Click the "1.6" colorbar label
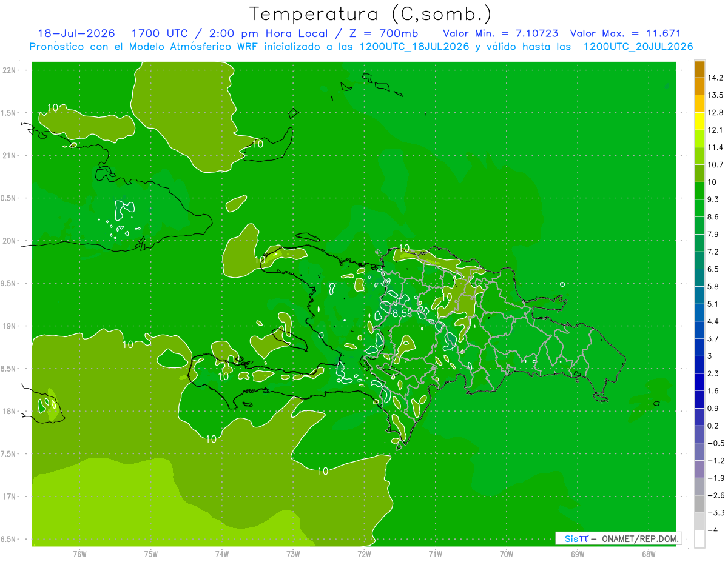 click(x=713, y=391)
